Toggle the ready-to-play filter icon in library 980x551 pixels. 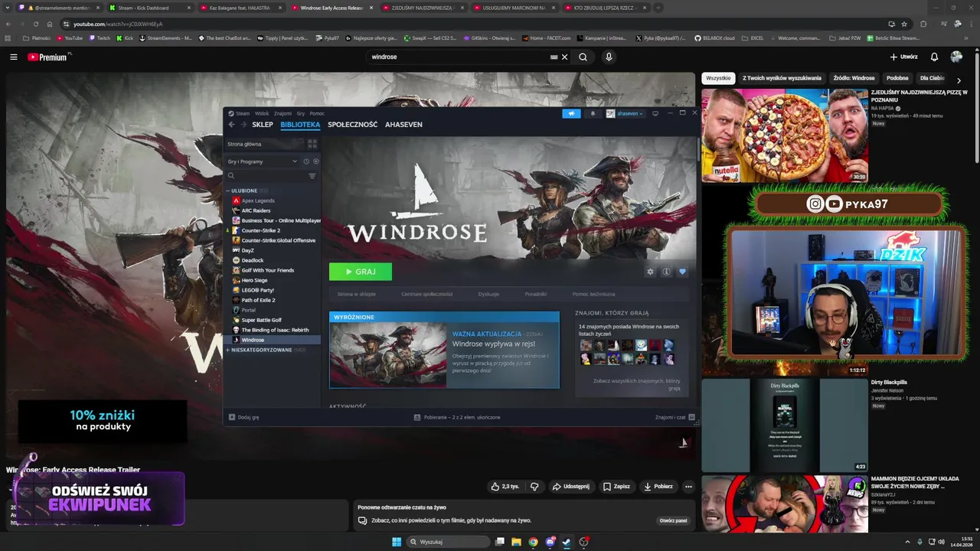click(315, 161)
